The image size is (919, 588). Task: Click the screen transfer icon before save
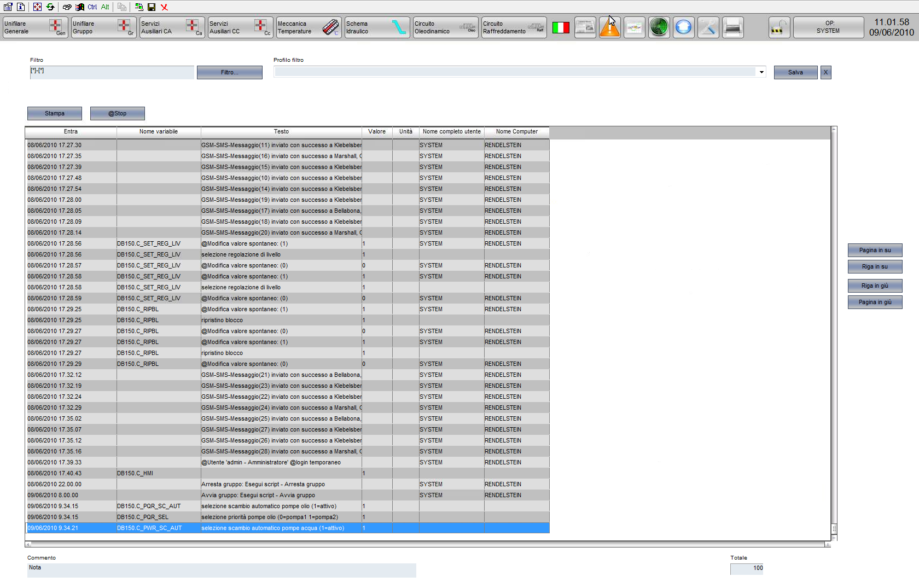(x=139, y=7)
